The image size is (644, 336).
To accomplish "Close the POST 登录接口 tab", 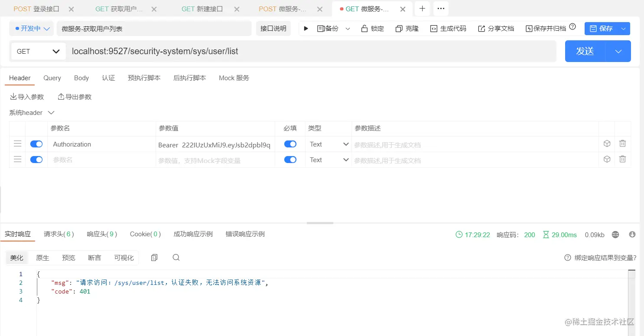I will (x=71, y=9).
